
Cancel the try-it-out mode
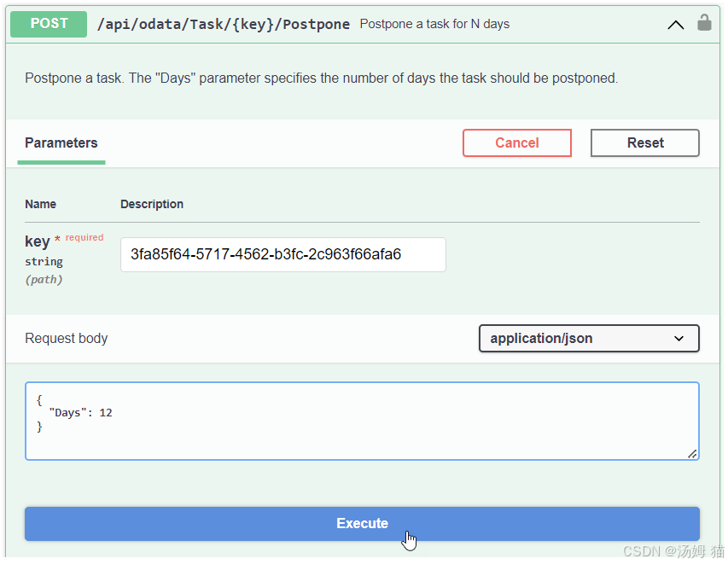516,143
